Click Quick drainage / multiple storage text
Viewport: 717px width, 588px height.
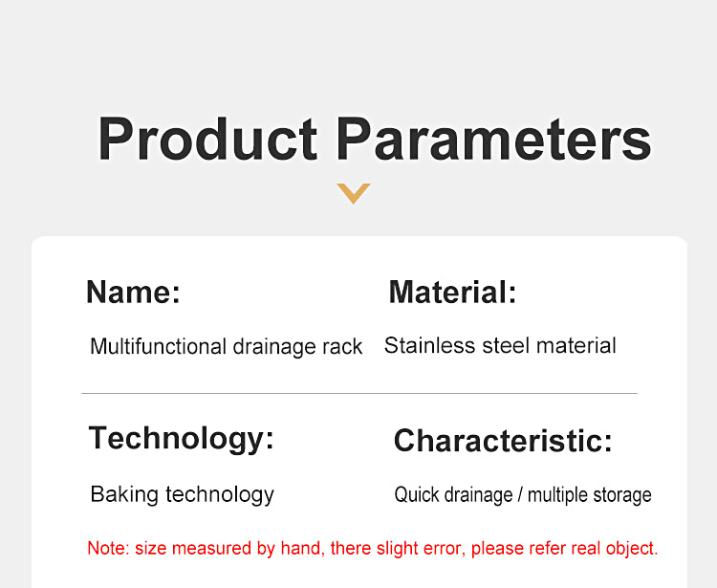(x=523, y=495)
